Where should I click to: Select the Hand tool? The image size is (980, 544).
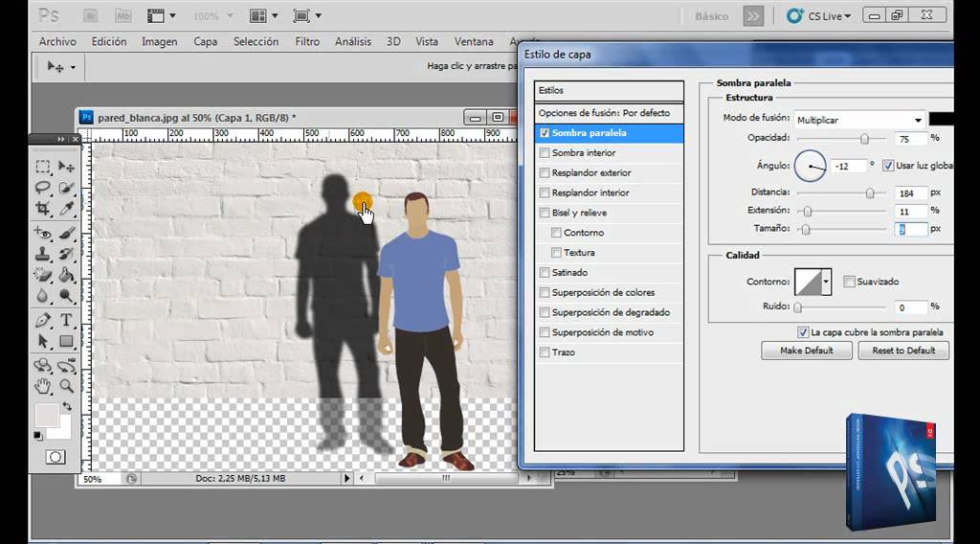point(42,386)
